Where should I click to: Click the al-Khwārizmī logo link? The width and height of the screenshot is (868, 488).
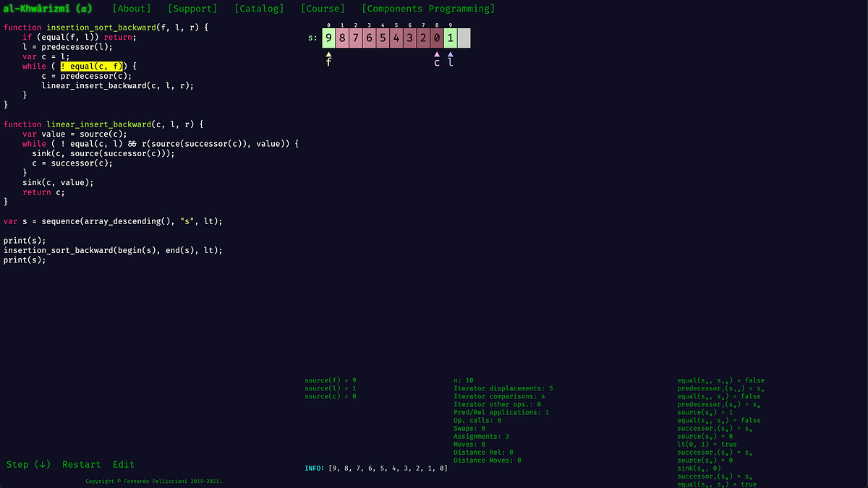coord(48,9)
